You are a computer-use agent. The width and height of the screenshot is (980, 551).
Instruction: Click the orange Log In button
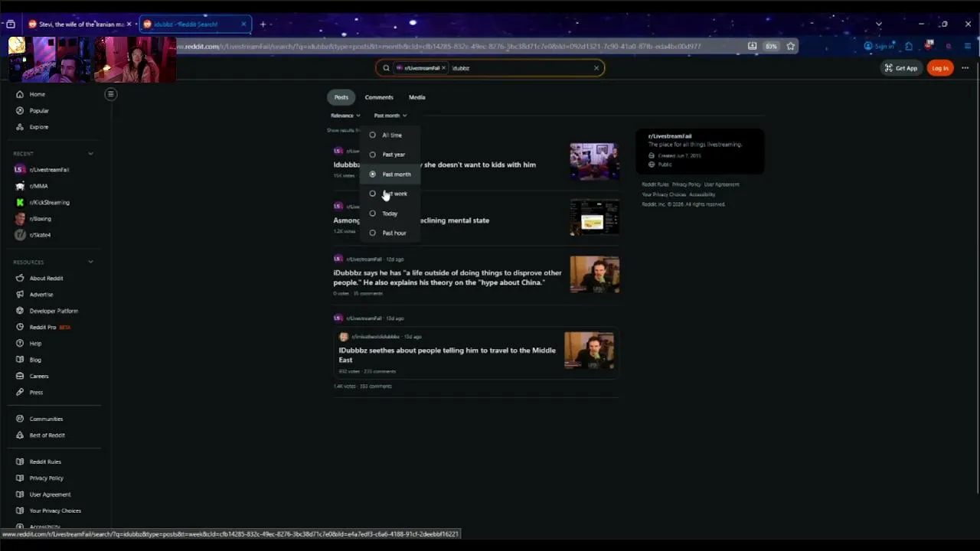point(939,68)
